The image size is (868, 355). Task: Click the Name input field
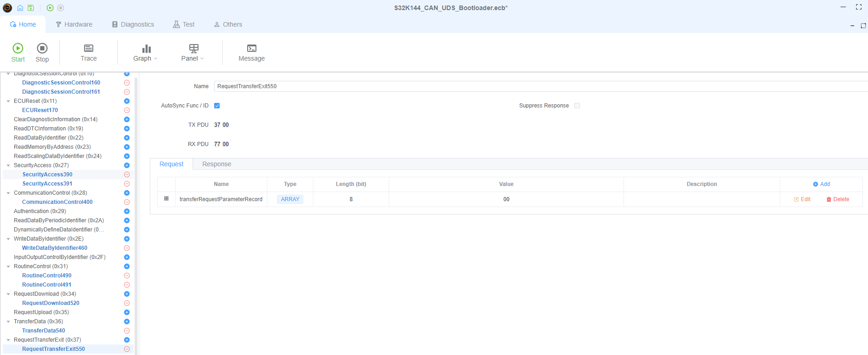(540, 86)
